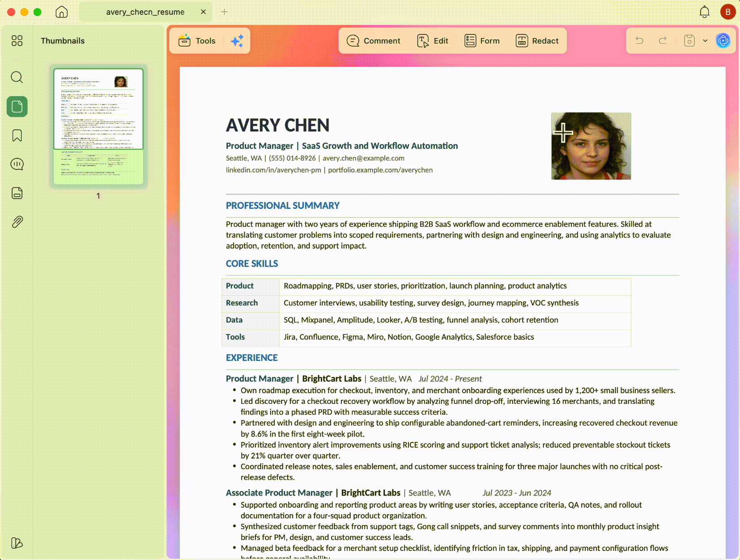The width and height of the screenshot is (740, 560).
Task: Open the Bookmarks panel icon
Action: click(x=17, y=136)
